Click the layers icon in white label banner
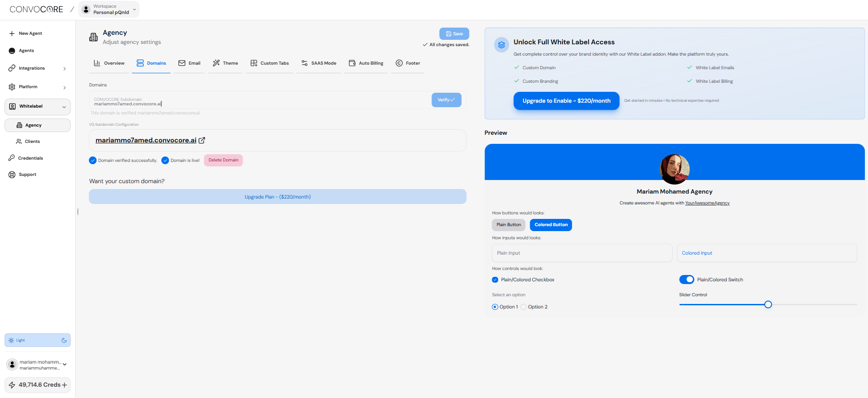Screen dimensions: 868x398 [501, 45]
